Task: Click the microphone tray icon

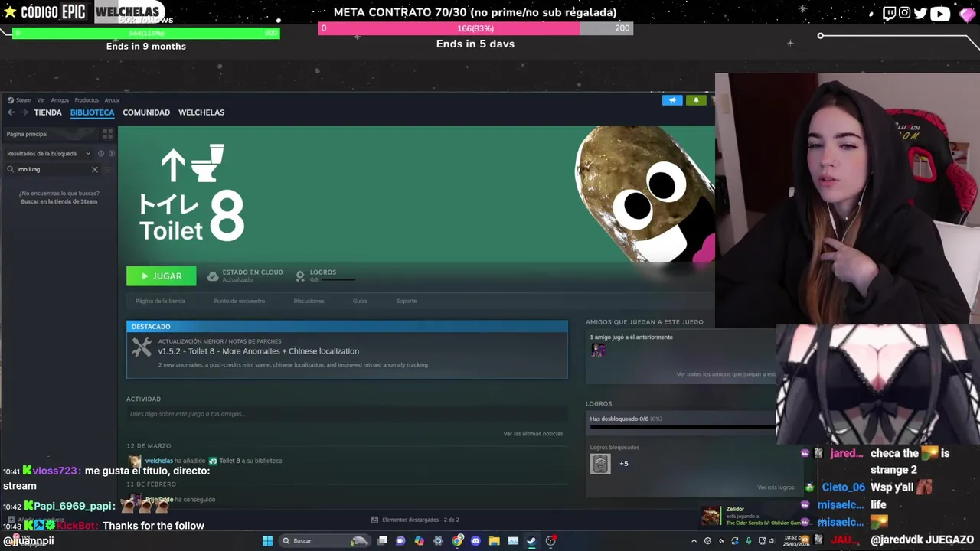Action: [748, 541]
